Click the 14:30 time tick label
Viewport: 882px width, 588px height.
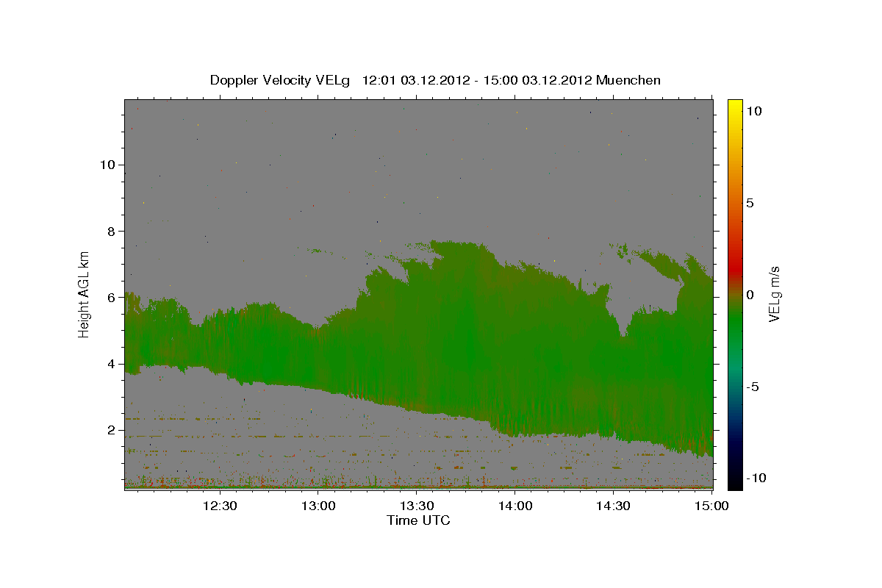613,506
